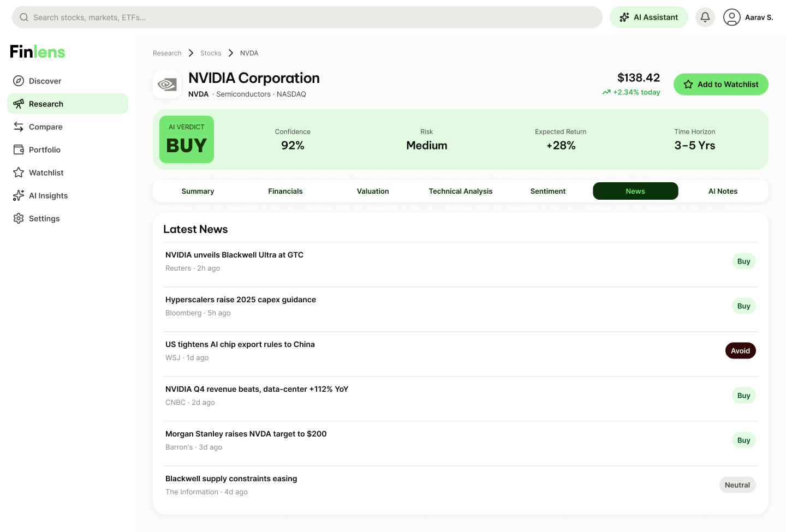Go to Compare in the sidebar
Image resolution: width=786 pixels, height=532 pixels.
(68, 127)
